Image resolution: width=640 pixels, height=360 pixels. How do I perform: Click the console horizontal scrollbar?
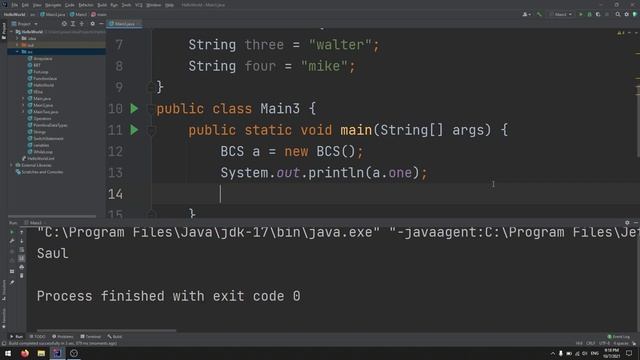tap(106, 330)
